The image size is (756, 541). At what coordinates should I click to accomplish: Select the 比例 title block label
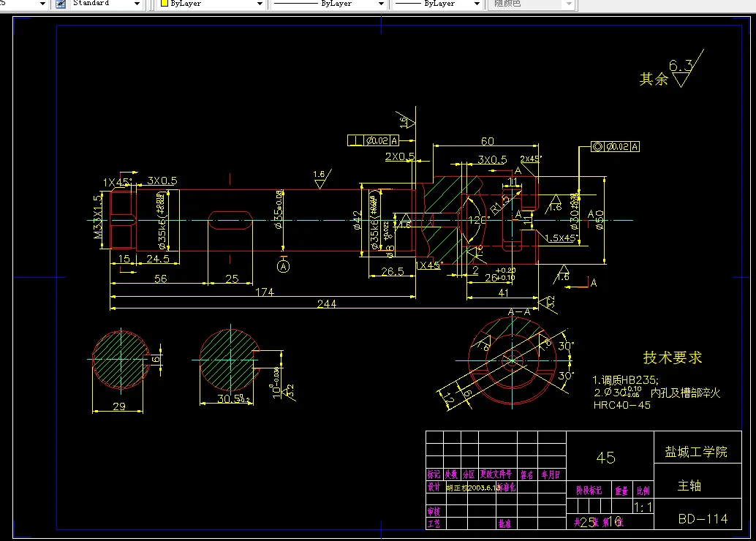click(x=643, y=491)
